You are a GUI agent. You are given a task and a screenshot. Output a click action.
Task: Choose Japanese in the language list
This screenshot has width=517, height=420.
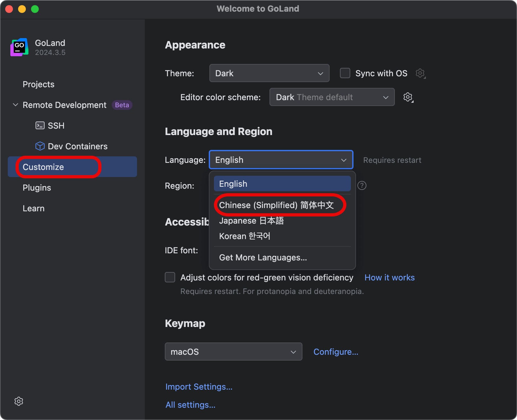point(251,221)
